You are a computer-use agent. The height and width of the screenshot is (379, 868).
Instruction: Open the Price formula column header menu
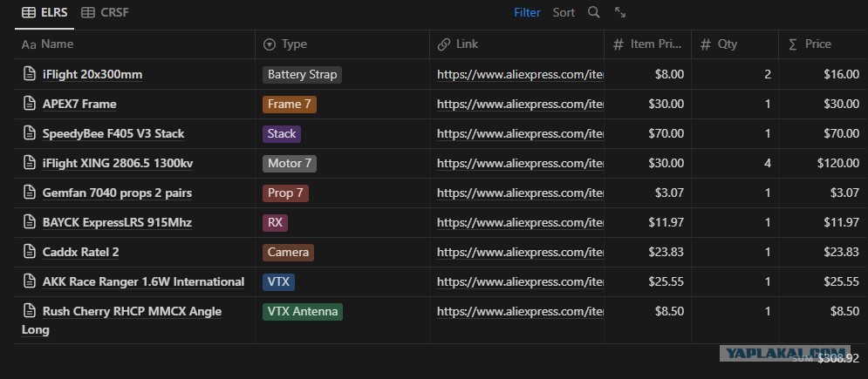[x=824, y=44]
